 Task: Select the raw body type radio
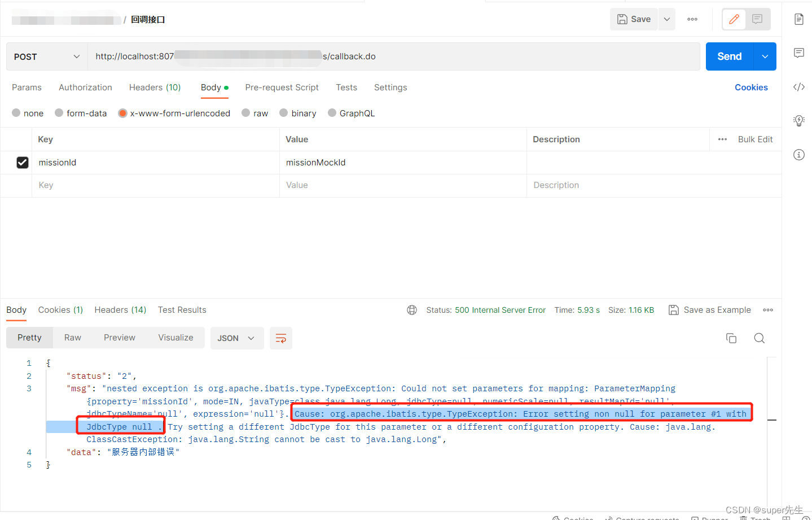(246, 113)
